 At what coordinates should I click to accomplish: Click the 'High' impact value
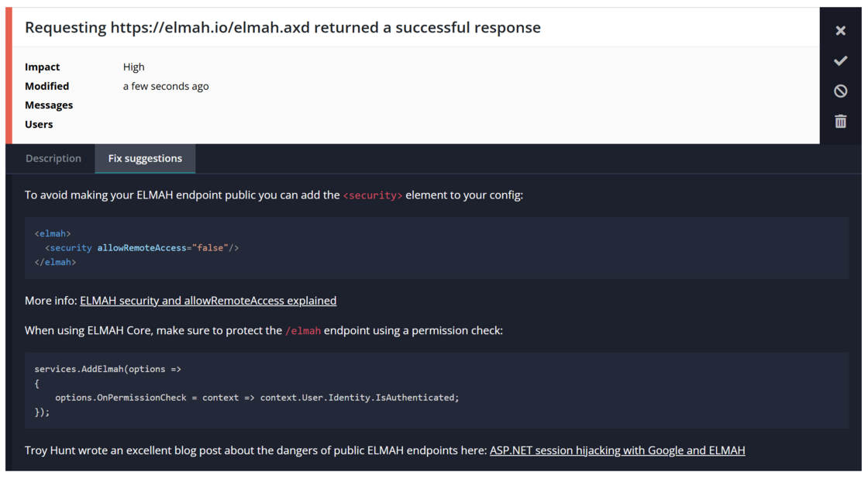[133, 67]
